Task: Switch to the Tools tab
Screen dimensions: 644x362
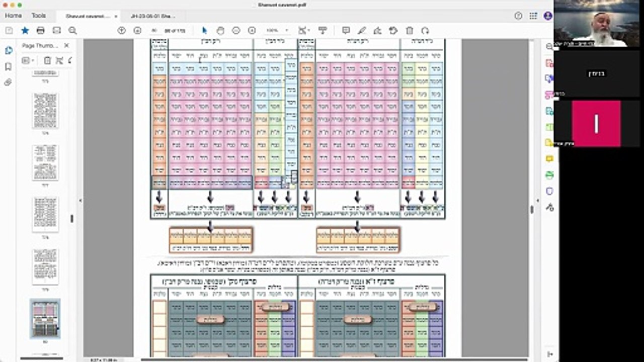Action: point(39,16)
